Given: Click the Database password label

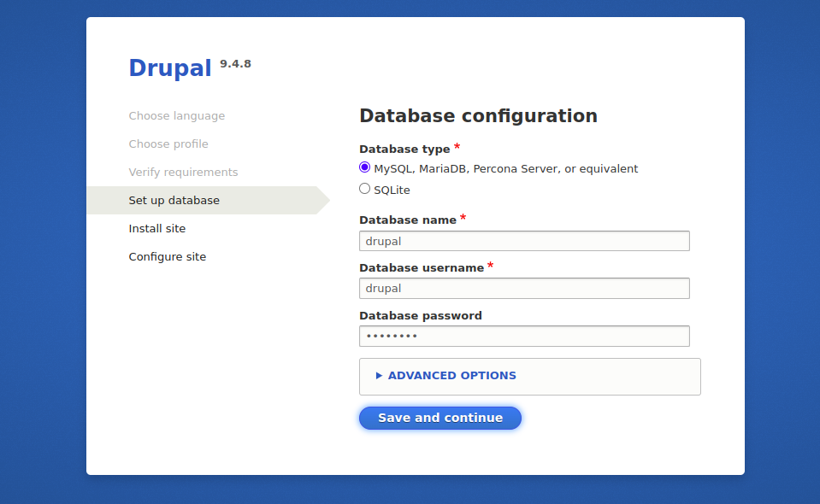Looking at the screenshot, I should click(421, 316).
